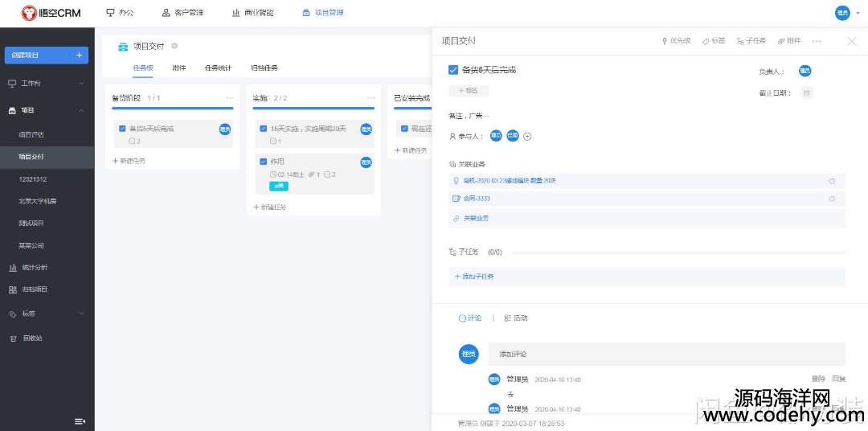Open the deadline calendar picker beside 截止日期

[806, 92]
